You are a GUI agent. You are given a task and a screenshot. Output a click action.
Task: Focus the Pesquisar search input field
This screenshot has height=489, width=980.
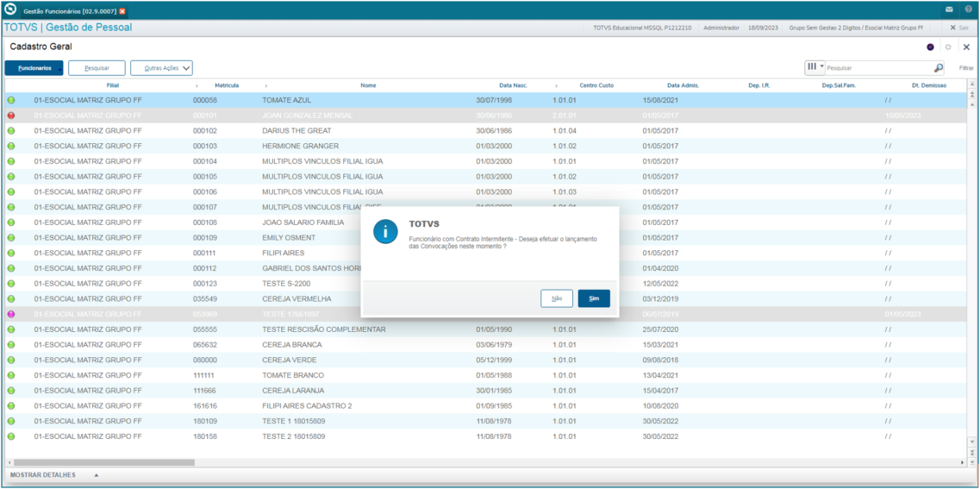coord(879,67)
